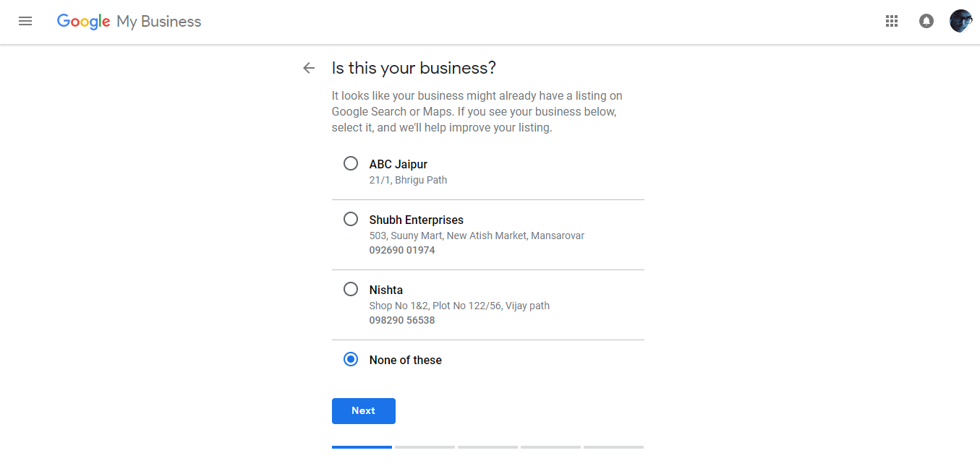
Task: Click the blue first progress step bar
Action: (x=362, y=447)
